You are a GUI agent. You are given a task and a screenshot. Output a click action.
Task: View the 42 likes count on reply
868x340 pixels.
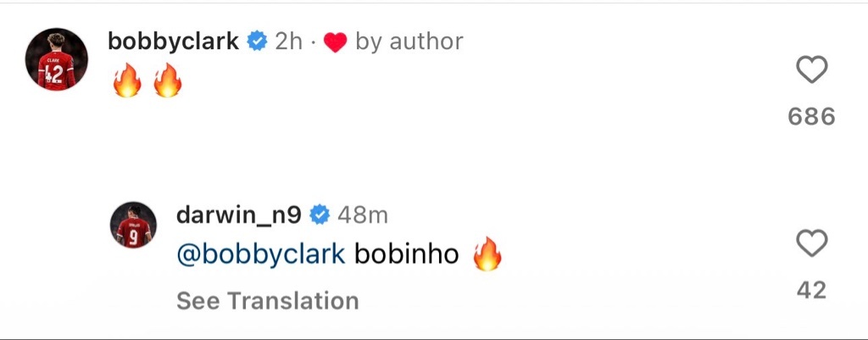(x=811, y=290)
